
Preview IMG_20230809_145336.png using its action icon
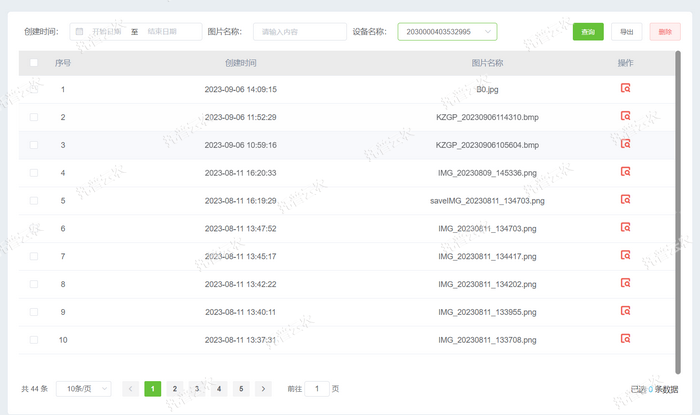click(x=625, y=172)
